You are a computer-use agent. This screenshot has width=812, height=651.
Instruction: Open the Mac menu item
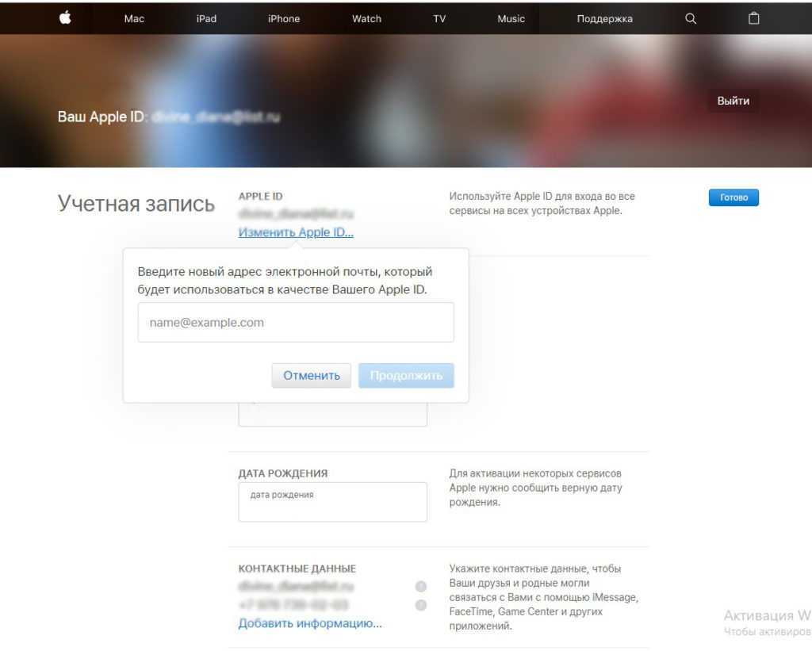tap(134, 18)
